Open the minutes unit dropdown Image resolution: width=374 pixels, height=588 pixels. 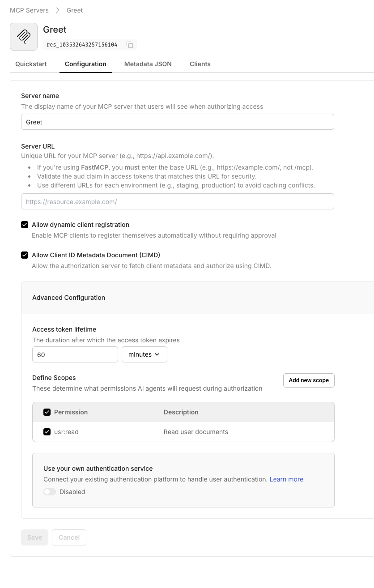144,354
